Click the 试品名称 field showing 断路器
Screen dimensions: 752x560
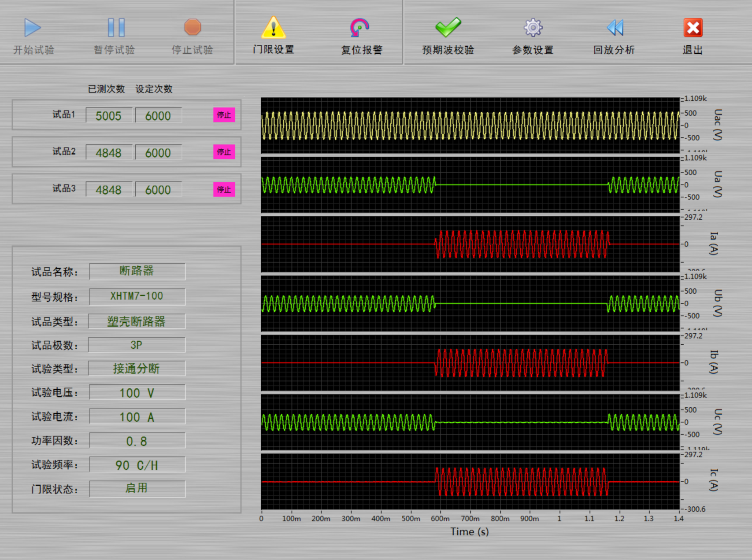pyautogui.click(x=137, y=271)
